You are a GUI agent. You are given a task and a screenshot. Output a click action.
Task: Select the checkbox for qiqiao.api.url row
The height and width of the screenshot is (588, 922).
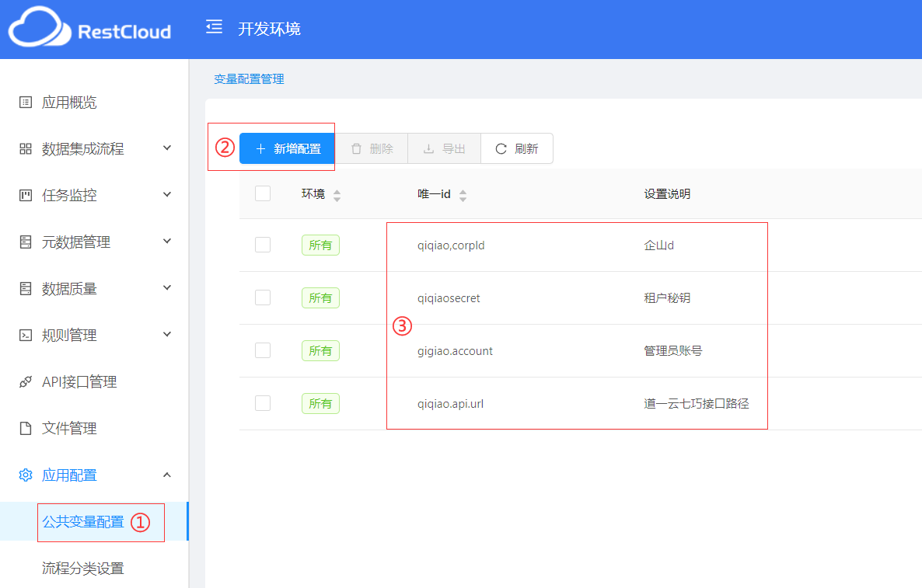(x=263, y=403)
